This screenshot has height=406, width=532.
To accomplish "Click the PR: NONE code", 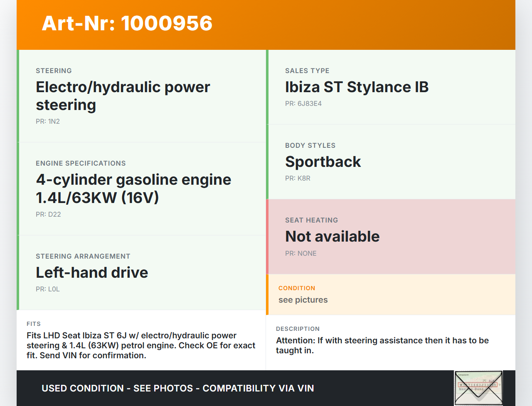I will tap(300, 254).
